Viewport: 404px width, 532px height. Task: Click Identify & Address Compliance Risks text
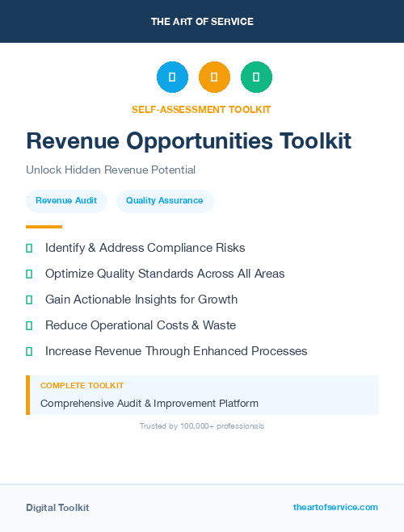point(145,248)
